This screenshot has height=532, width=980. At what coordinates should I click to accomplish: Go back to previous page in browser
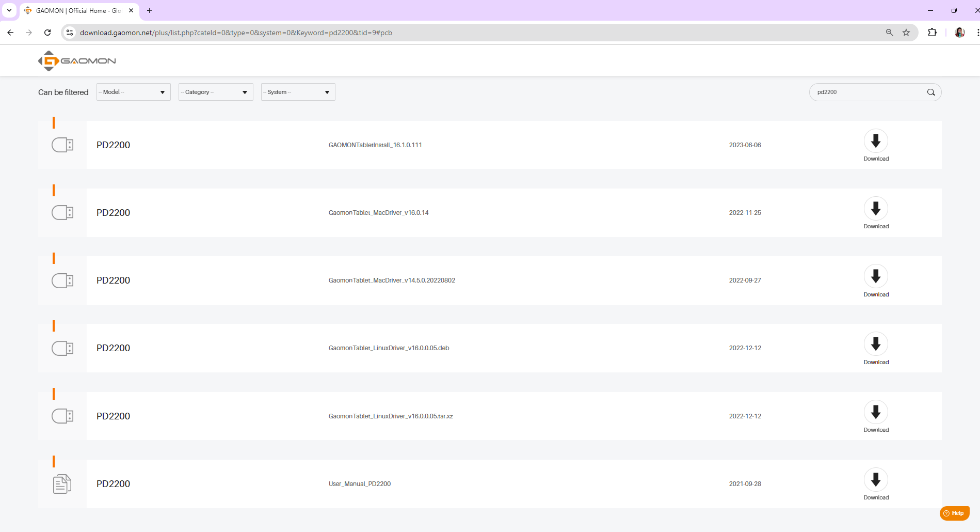coord(10,33)
